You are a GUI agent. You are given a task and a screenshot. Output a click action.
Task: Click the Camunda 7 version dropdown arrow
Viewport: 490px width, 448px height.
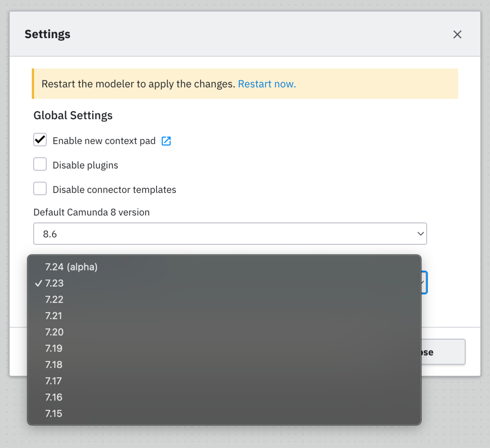click(x=424, y=283)
